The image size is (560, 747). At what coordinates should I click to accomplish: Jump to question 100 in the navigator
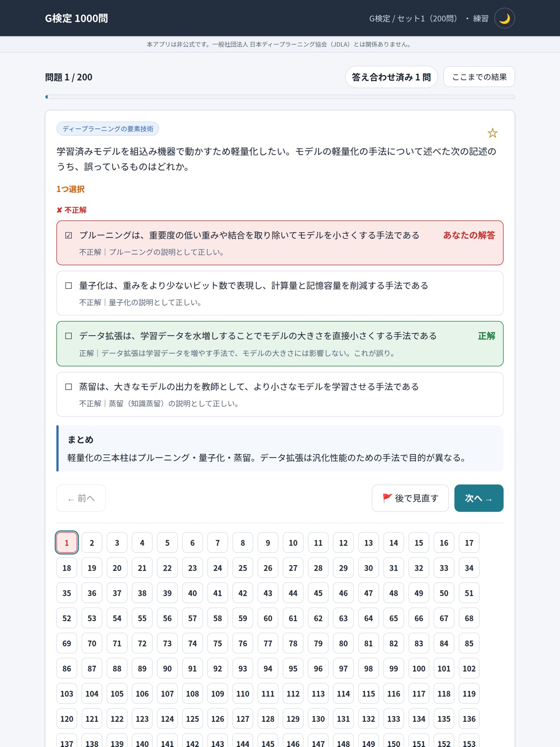click(419, 668)
